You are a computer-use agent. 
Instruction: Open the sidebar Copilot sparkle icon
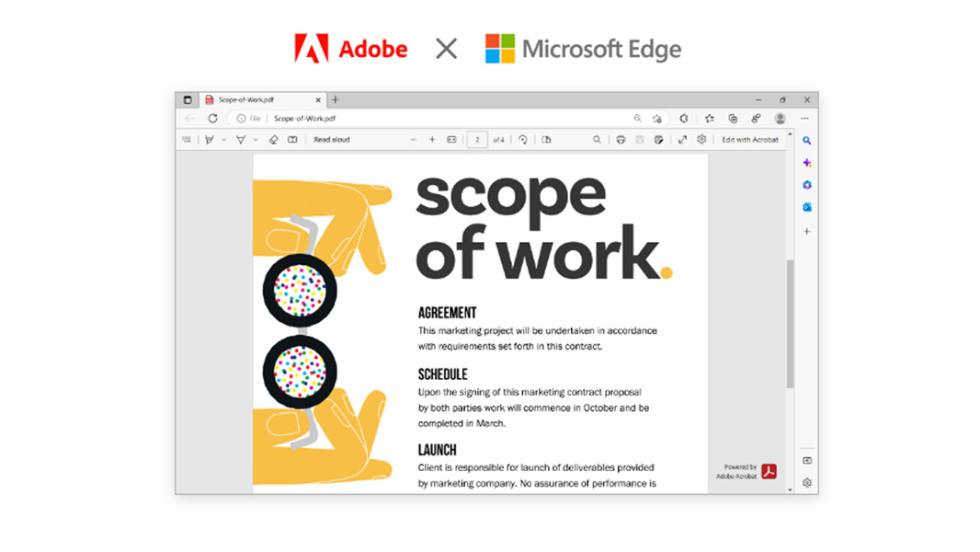pos(807,163)
